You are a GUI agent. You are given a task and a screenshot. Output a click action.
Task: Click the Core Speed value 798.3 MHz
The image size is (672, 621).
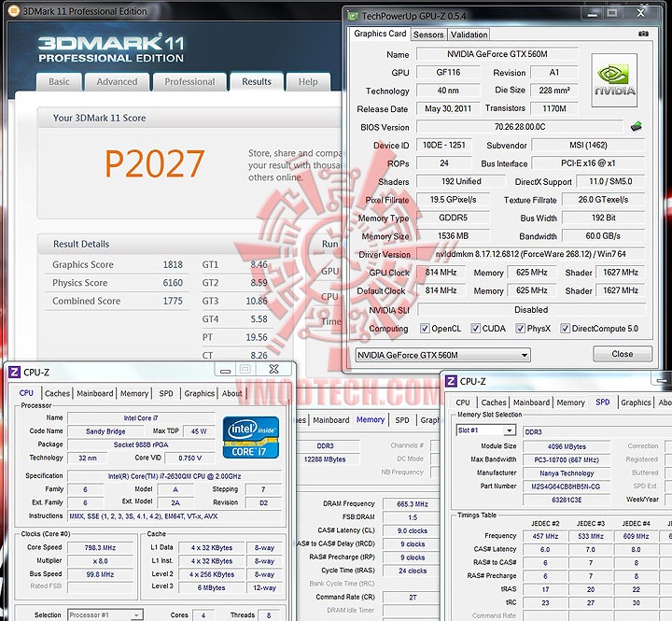pyautogui.click(x=100, y=547)
